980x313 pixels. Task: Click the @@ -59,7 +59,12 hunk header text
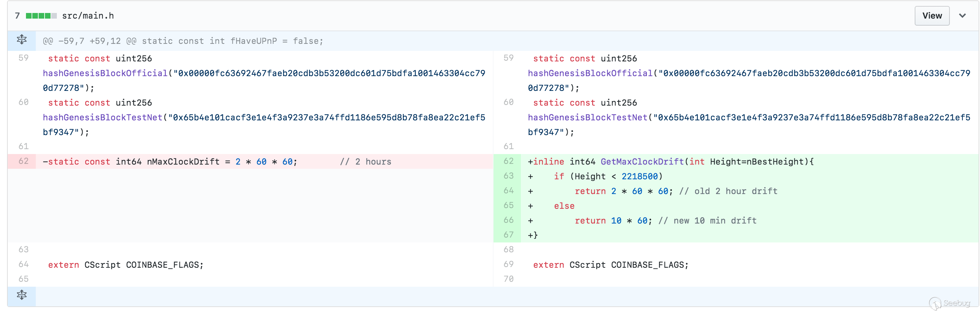(x=183, y=41)
